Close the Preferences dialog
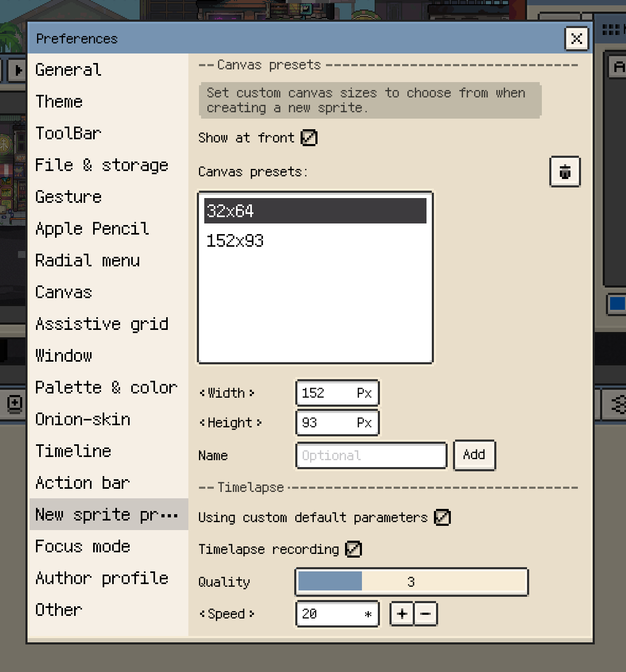 pos(576,39)
